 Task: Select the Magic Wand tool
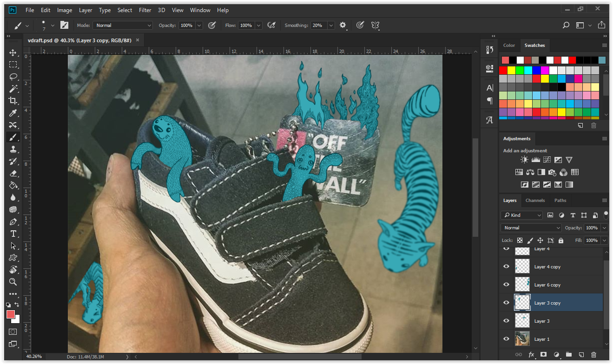13,89
